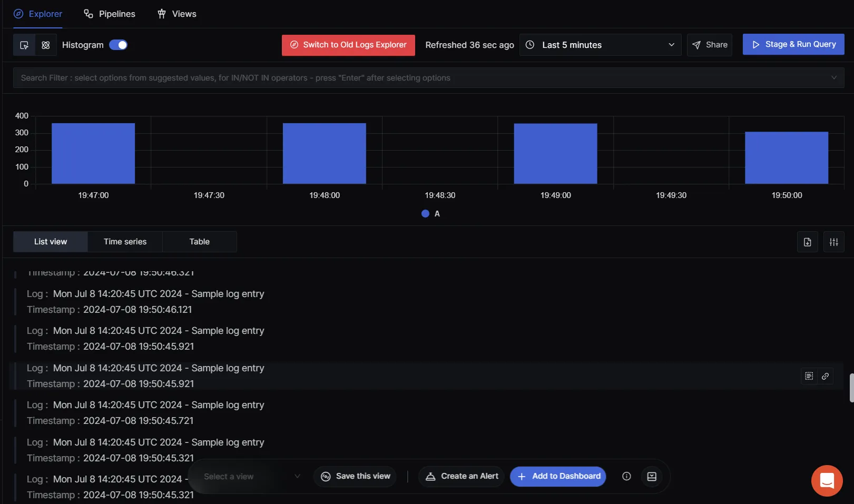
Task: Switch to List view
Action: coord(51,242)
